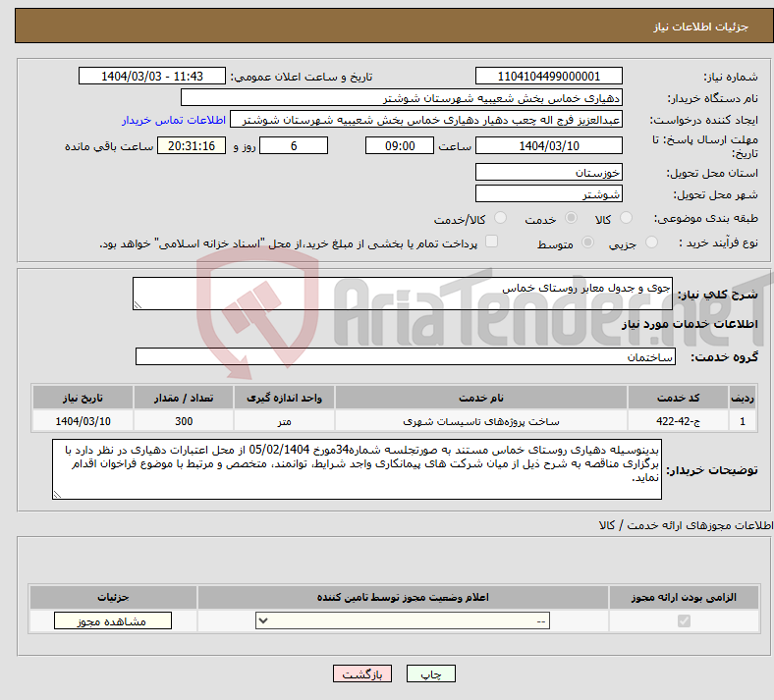774x700 pixels.
Task: Select the کالا radio button
Action: click(626, 218)
